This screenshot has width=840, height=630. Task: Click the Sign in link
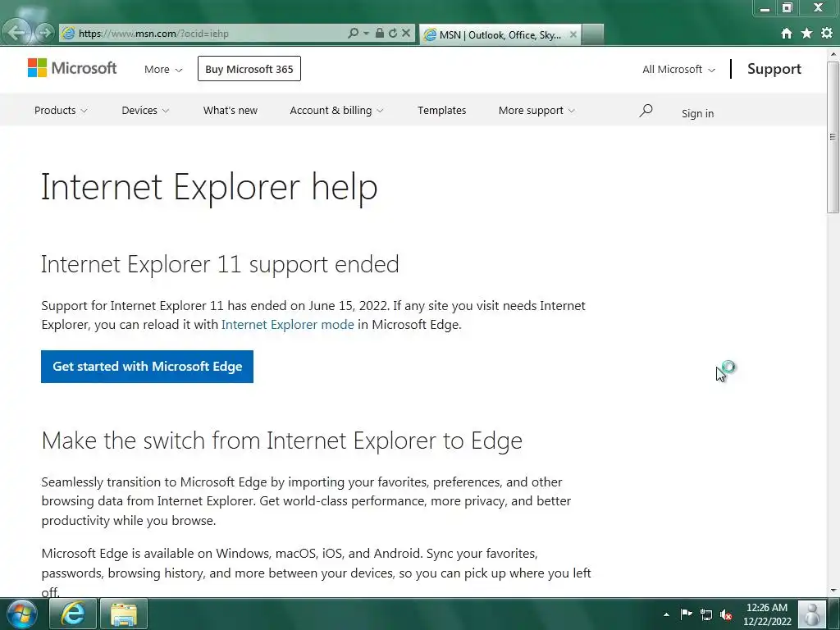(697, 113)
